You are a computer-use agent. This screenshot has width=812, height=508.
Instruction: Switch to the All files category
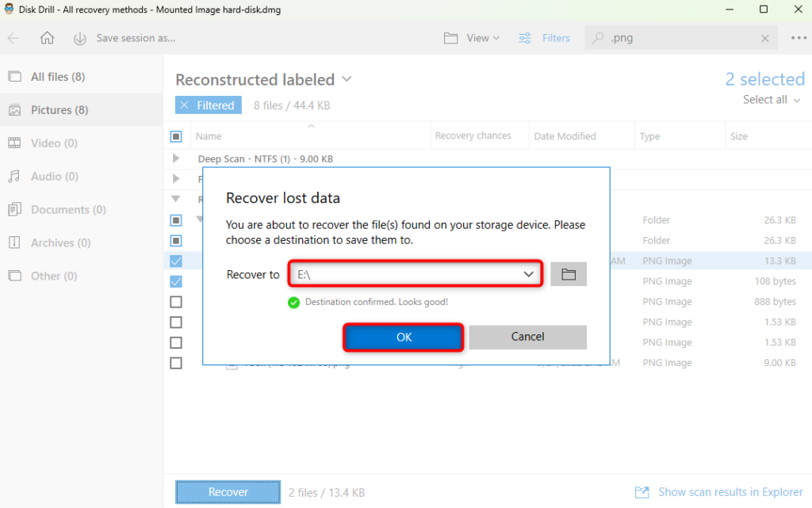(48, 75)
